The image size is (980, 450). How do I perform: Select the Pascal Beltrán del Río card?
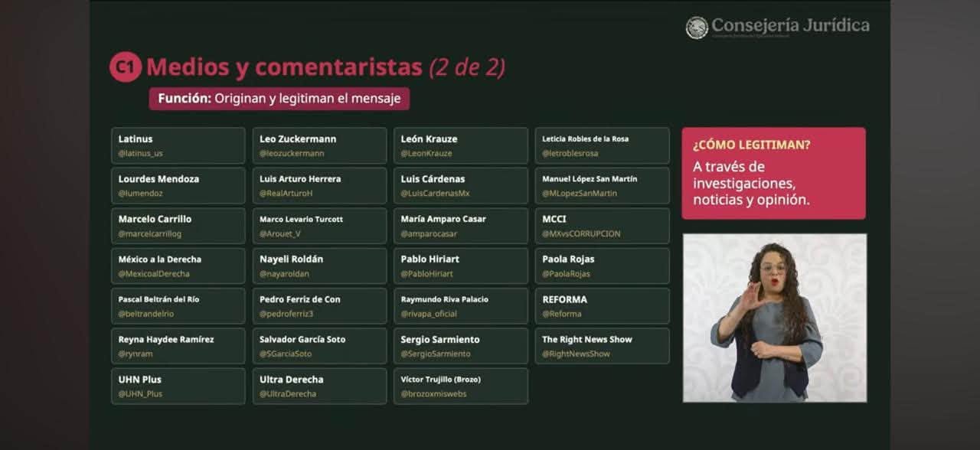178,306
